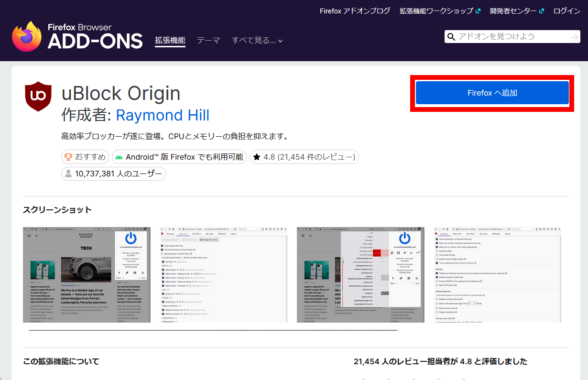Open the Android 版 Firefox でも利用可能 badge
The image size is (588, 380).
point(179,157)
